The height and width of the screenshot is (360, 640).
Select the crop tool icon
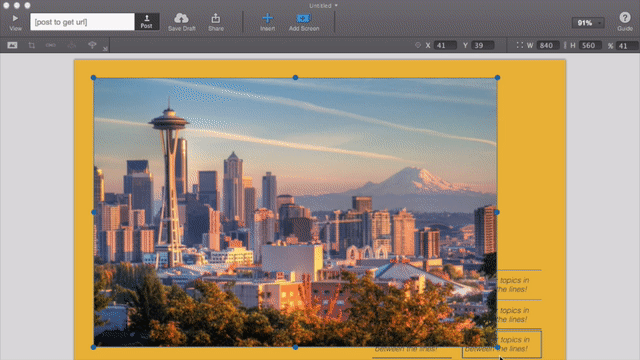coord(31,45)
